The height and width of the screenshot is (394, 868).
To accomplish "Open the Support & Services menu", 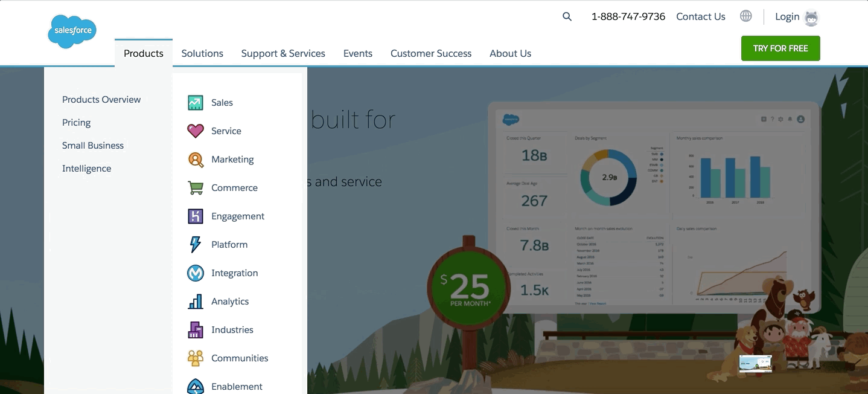I will click(283, 53).
